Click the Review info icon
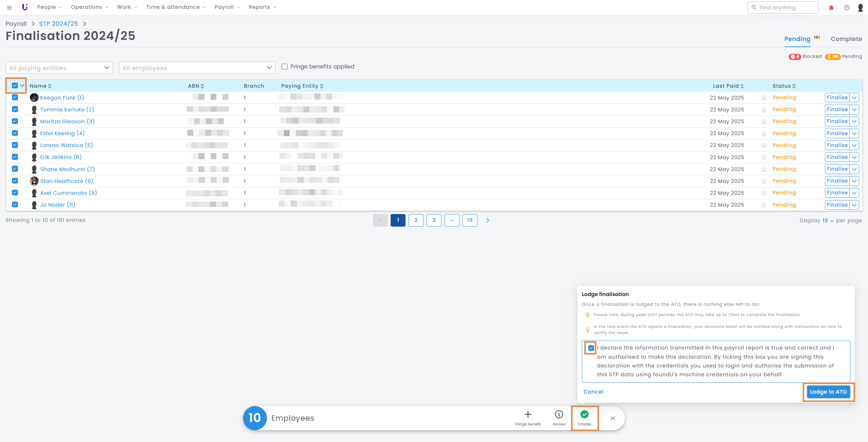Viewport: 868px width, 442px height. tap(559, 415)
